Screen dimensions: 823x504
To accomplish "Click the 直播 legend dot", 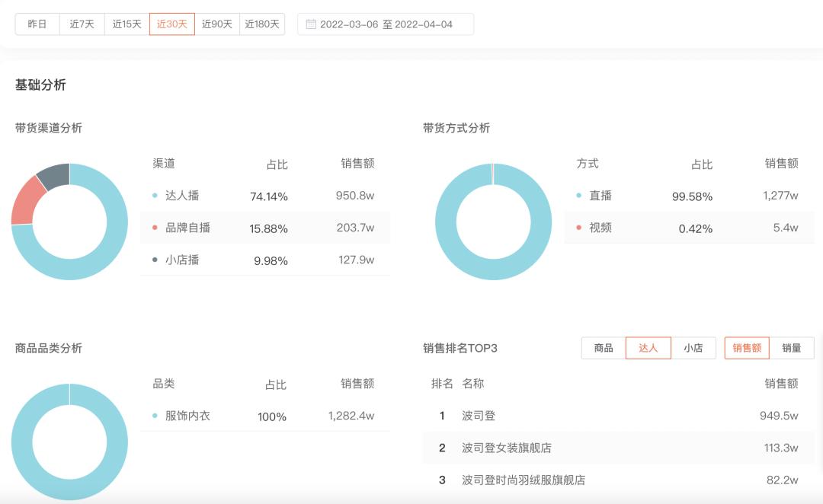I will pos(580,196).
